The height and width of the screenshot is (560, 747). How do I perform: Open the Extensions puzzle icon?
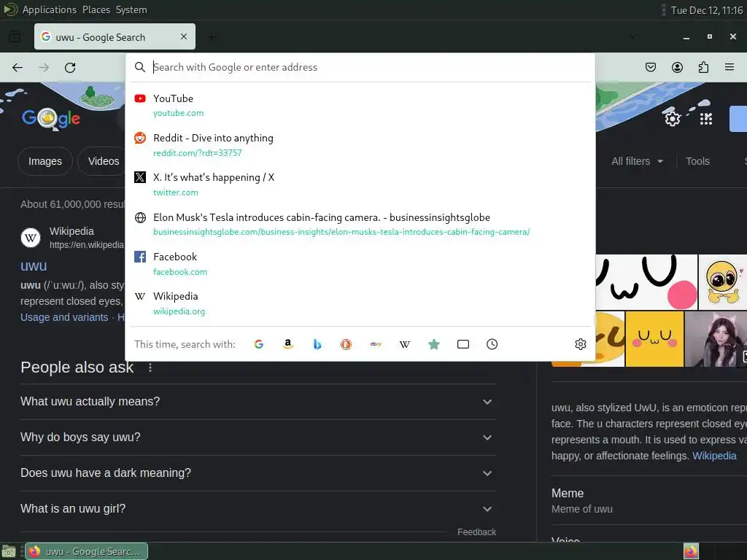pyautogui.click(x=703, y=67)
